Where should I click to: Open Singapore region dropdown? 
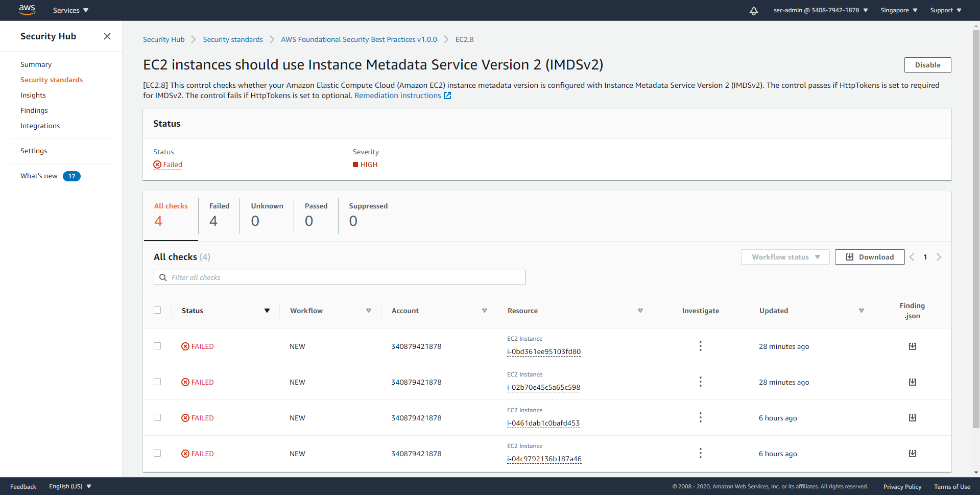coord(899,10)
